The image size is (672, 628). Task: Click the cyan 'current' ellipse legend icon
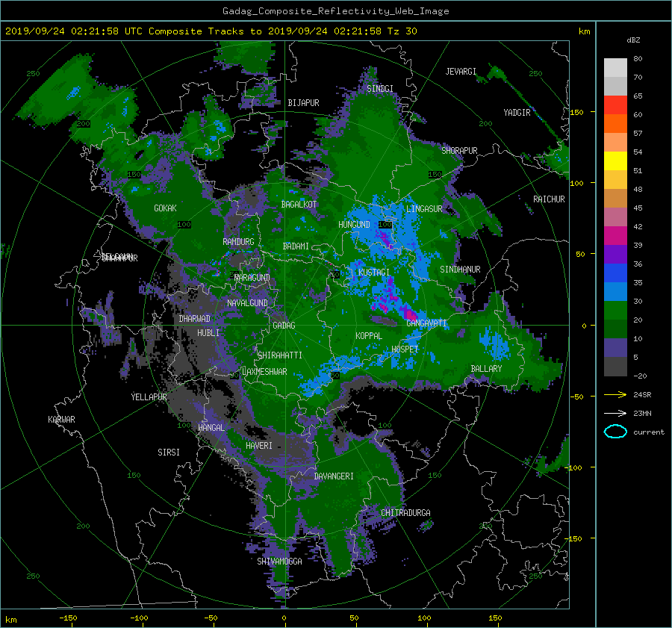(615, 432)
